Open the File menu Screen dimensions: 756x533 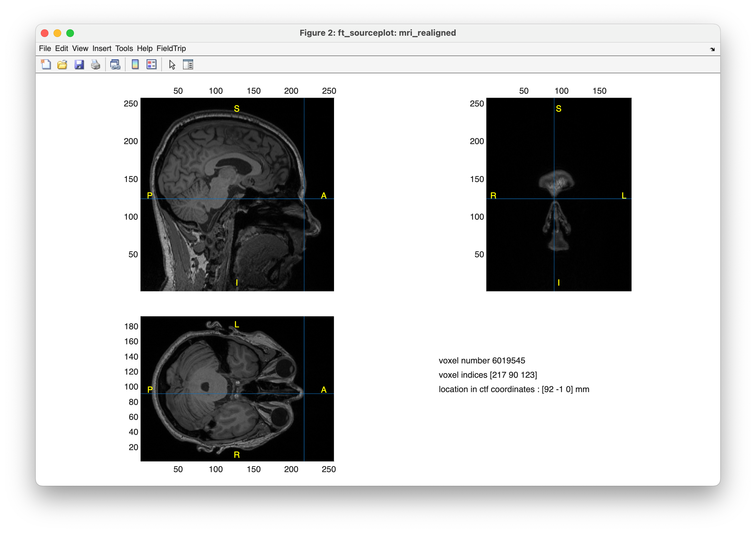(x=45, y=48)
